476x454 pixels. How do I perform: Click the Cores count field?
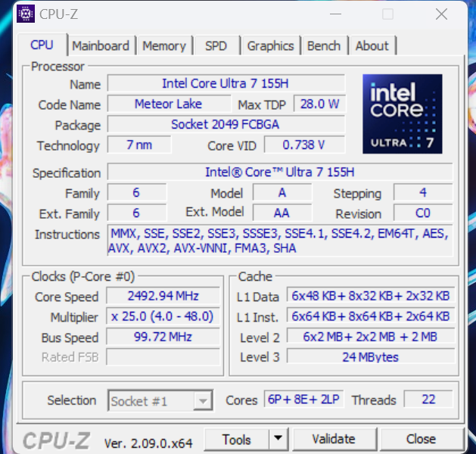point(303,400)
